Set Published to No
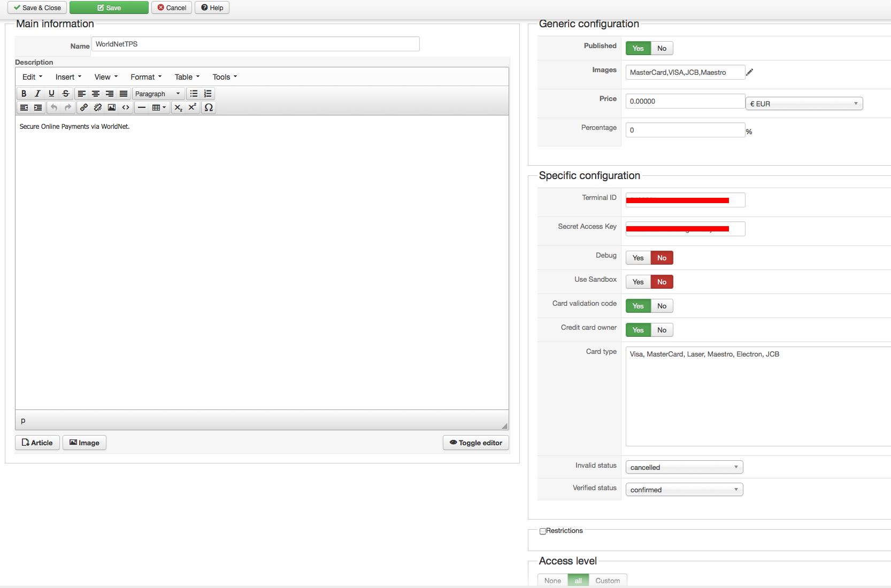Screen dimensions: 891x588 662,48
